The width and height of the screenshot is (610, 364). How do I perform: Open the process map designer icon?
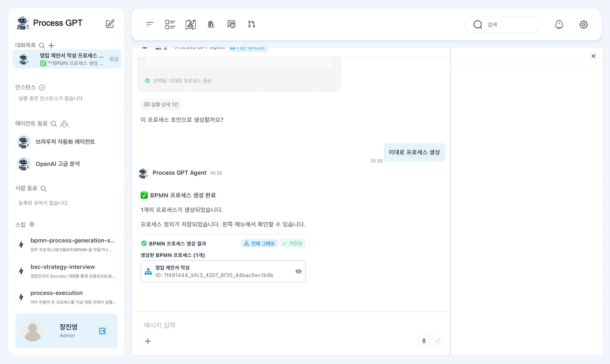tap(191, 24)
